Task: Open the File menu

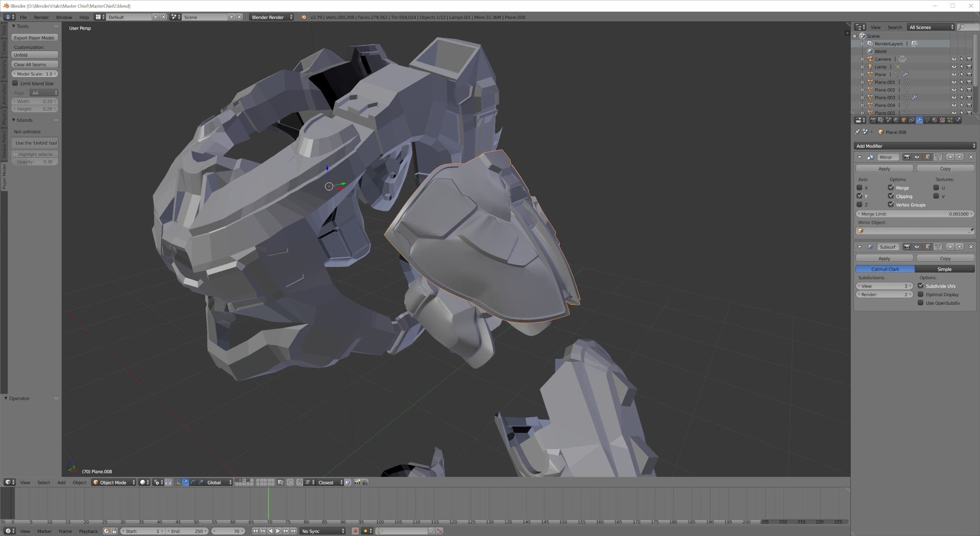Action: coord(23,17)
